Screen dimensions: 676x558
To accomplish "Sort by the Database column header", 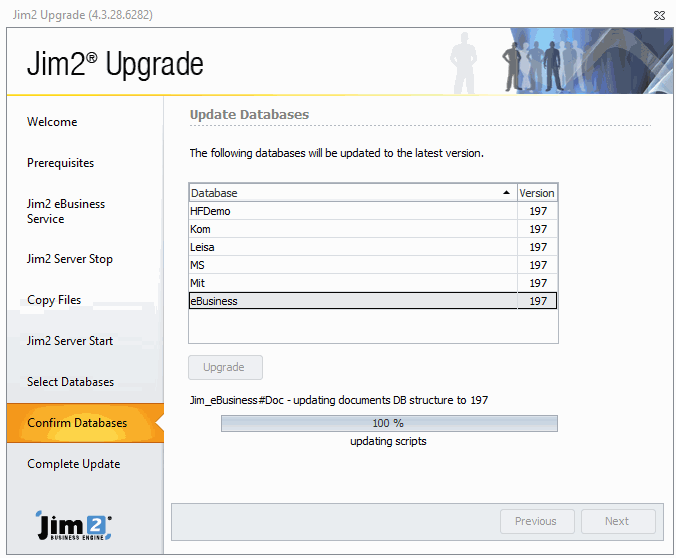I will (353, 193).
